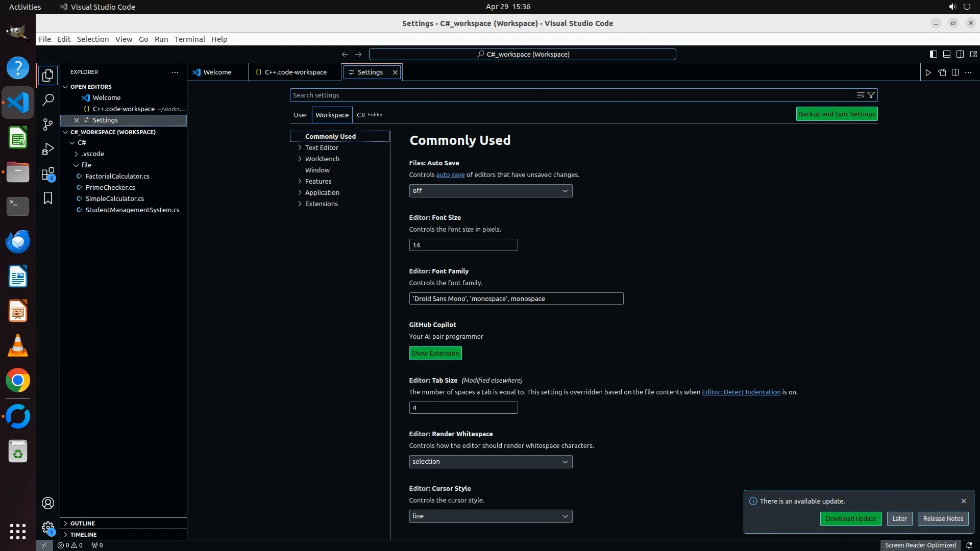Click the Editor Font Size input field
This screenshot has height=551, width=980.
pyautogui.click(x=463, y=245)
